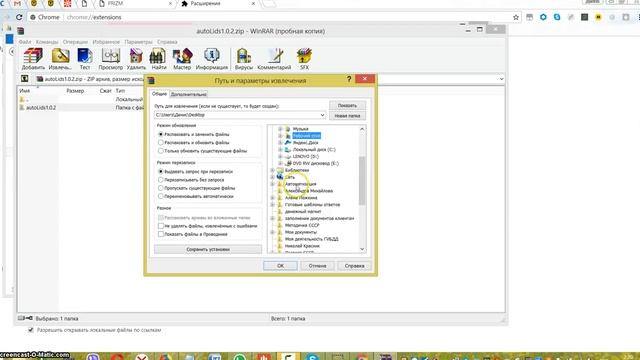
Task: Click the Информация toolbar icon
Action: pyautogui.click(x=211, y=59)
